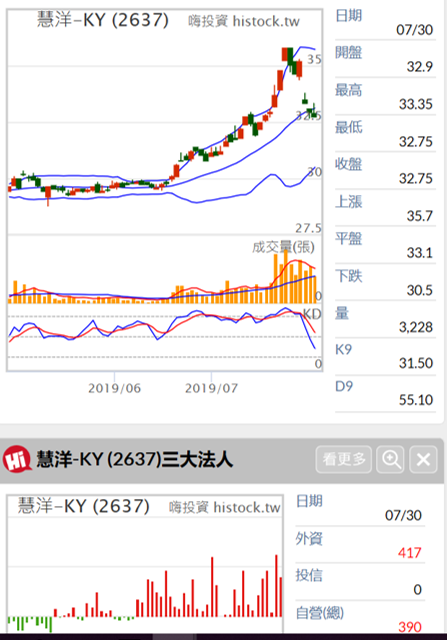Click the 開盤 label

click(x=349, y=53)
